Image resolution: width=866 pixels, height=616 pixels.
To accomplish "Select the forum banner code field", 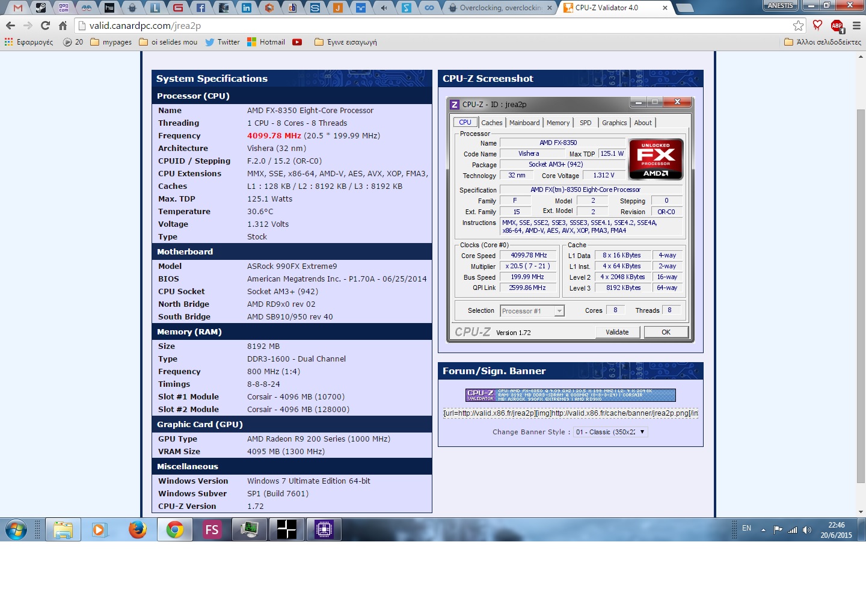I will point(571,413).
